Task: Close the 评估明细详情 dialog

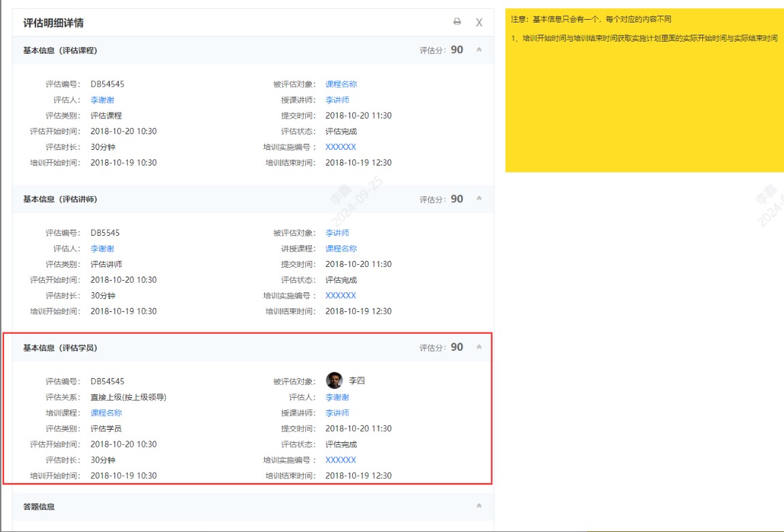Action: (479, 22)
